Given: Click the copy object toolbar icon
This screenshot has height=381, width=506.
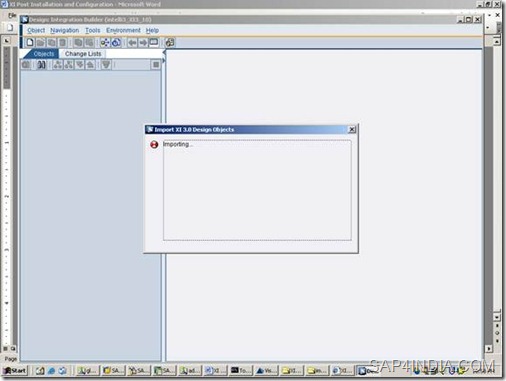Looking at the screenshot, I should 51,42.
